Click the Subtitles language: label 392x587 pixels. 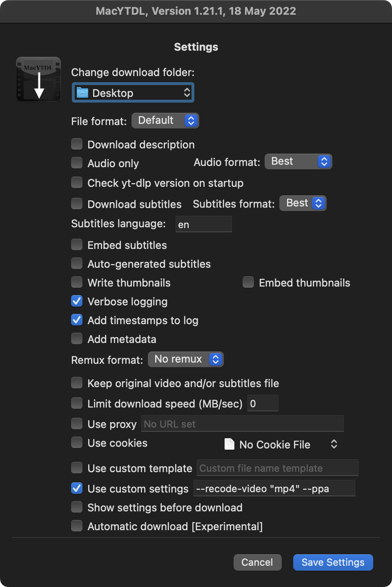click(118, 224)
